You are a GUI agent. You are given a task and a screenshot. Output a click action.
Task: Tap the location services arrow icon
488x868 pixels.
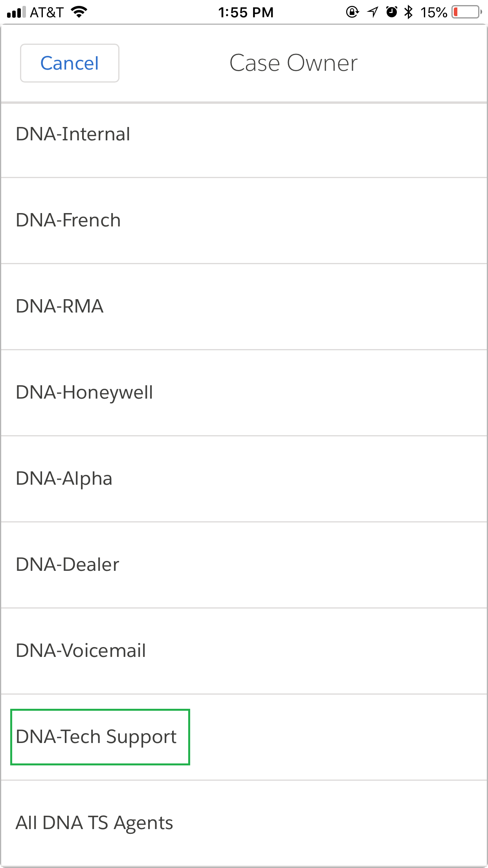[372, 12]
